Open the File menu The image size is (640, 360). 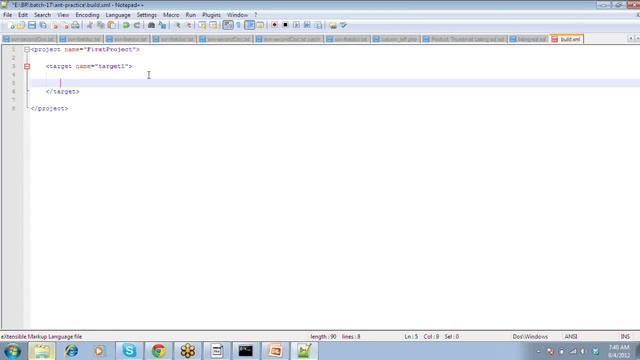point(7,15)
